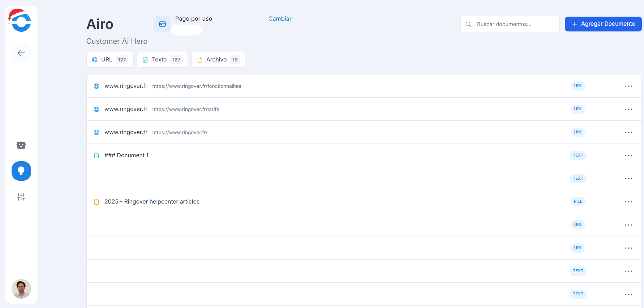Click the Cambiar link
The image size is (644, 308).
pyautogui.click(x=280, y=19)
